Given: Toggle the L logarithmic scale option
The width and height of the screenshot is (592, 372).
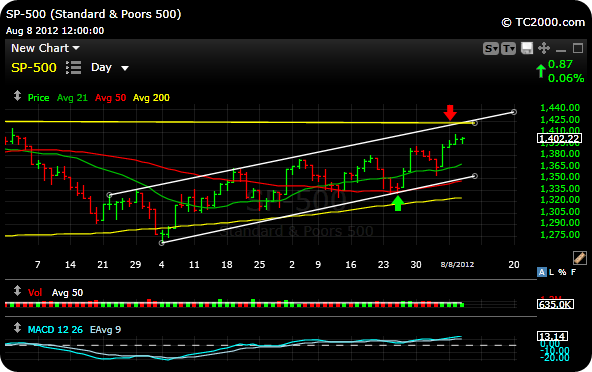Looking at the screenshot, I should [552, 272].
